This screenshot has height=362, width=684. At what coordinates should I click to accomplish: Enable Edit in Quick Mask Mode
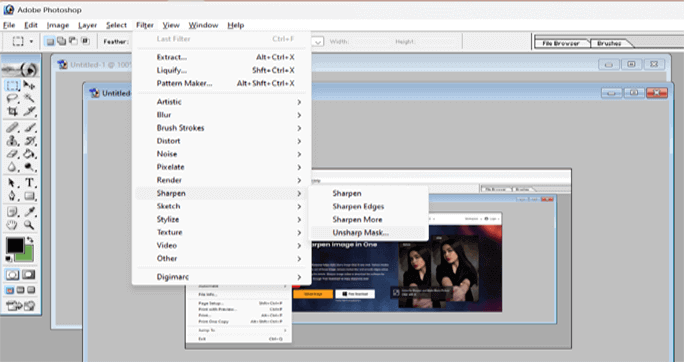click(x=29, y=274)
